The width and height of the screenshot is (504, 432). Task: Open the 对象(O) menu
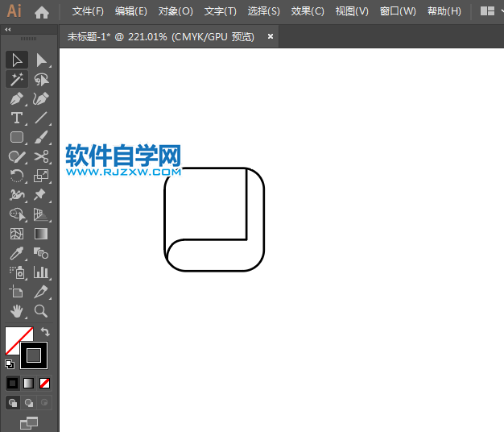176,11
